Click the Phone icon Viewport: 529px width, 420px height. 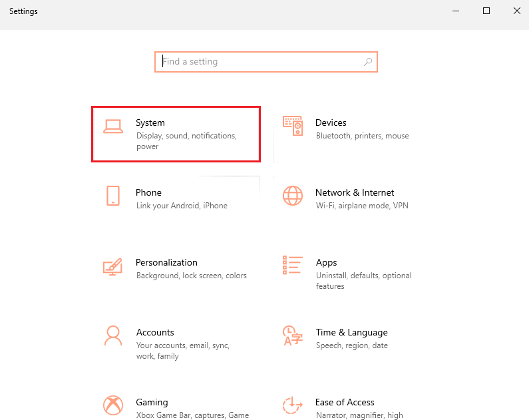pyautogui.click(x=113, y=196)
